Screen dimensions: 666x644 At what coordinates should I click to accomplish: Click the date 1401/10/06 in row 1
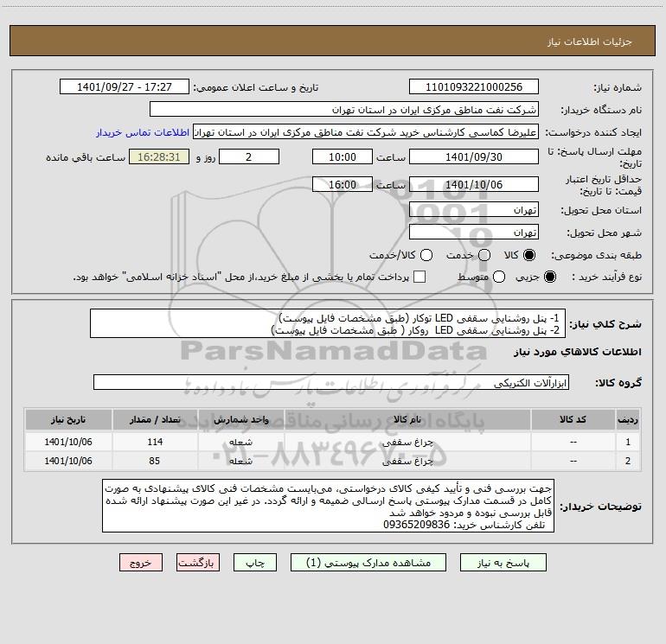point(68,442)
